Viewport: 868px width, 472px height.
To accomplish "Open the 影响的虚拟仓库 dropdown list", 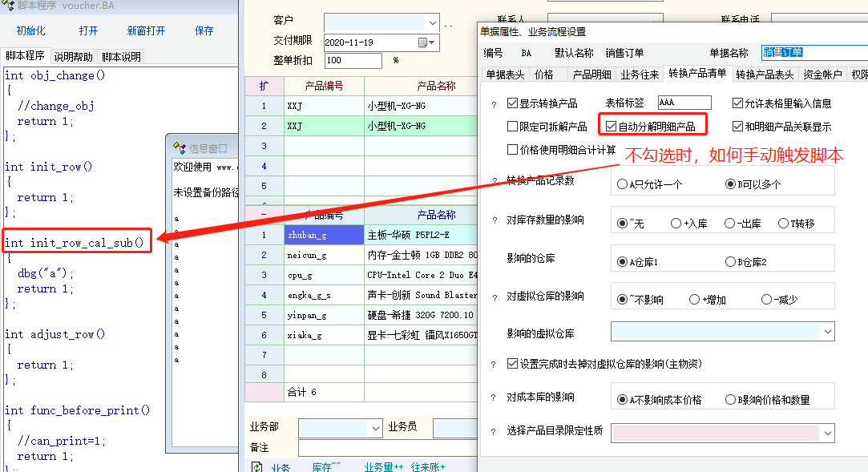I will tap(827, 331).
